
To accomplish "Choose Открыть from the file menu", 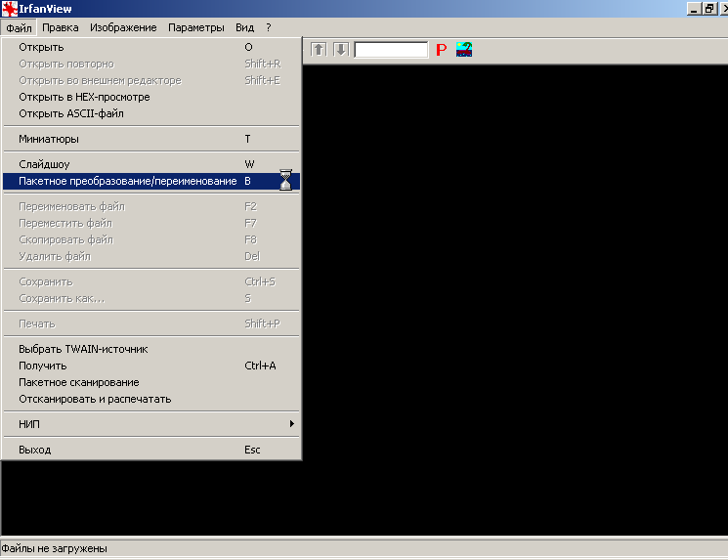I will click(x=151, y=47).
